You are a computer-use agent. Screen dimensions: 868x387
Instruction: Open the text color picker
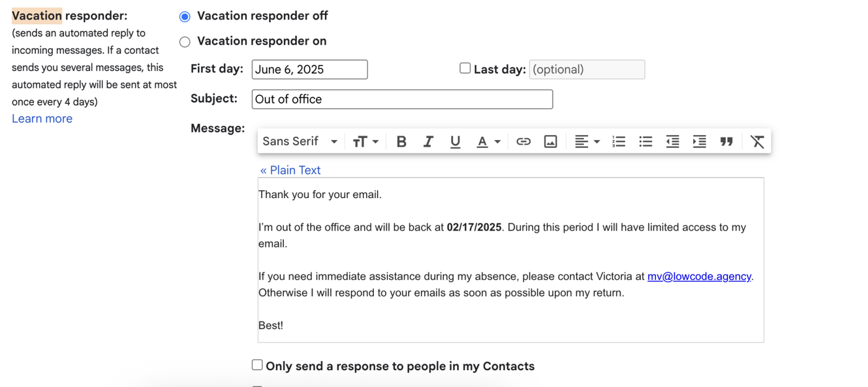(488, 142)
